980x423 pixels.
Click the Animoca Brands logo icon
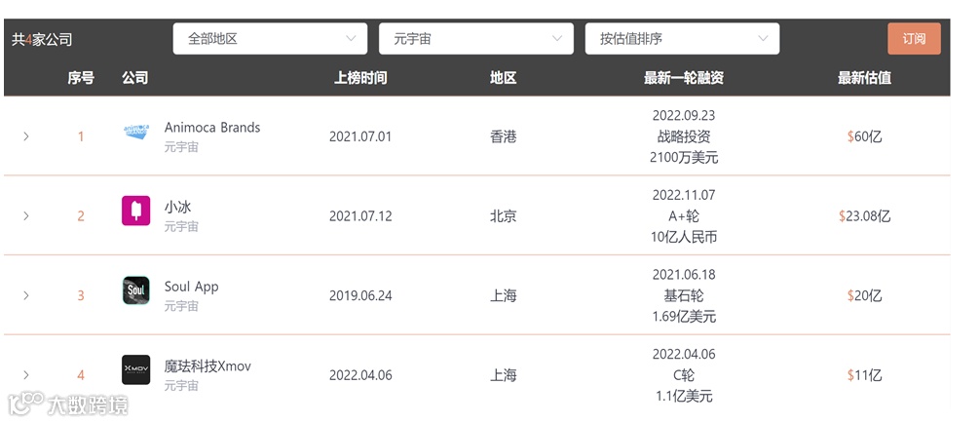point(135,132)
